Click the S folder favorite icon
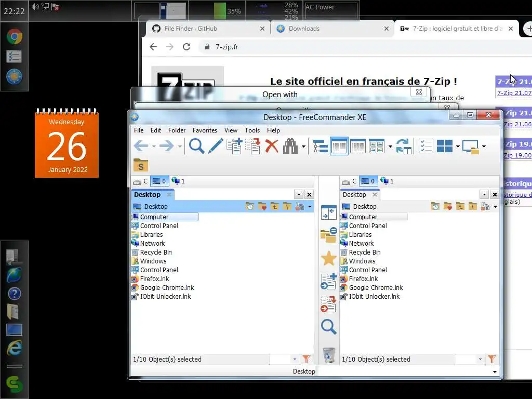 [141, 165]
